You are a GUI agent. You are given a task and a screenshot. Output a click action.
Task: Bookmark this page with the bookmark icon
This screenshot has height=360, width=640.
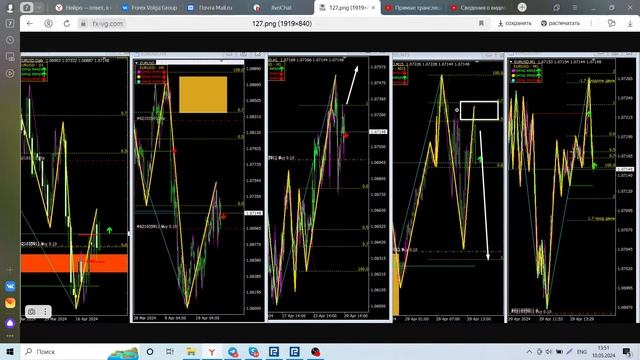481,24
